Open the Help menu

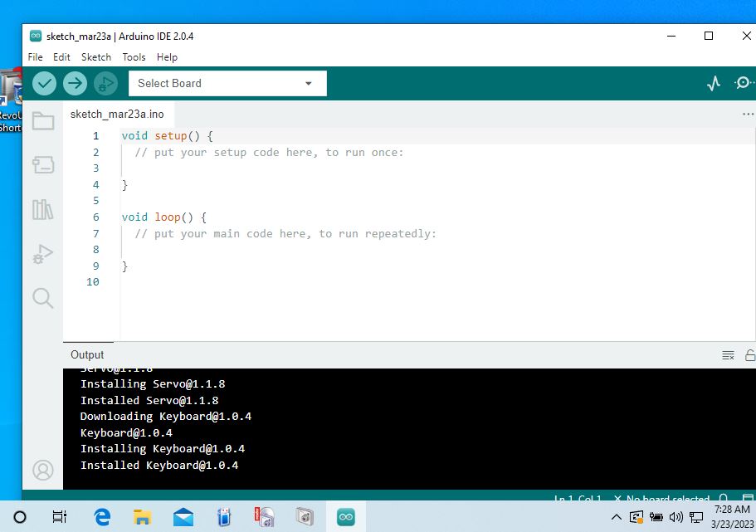click(167, 57)
